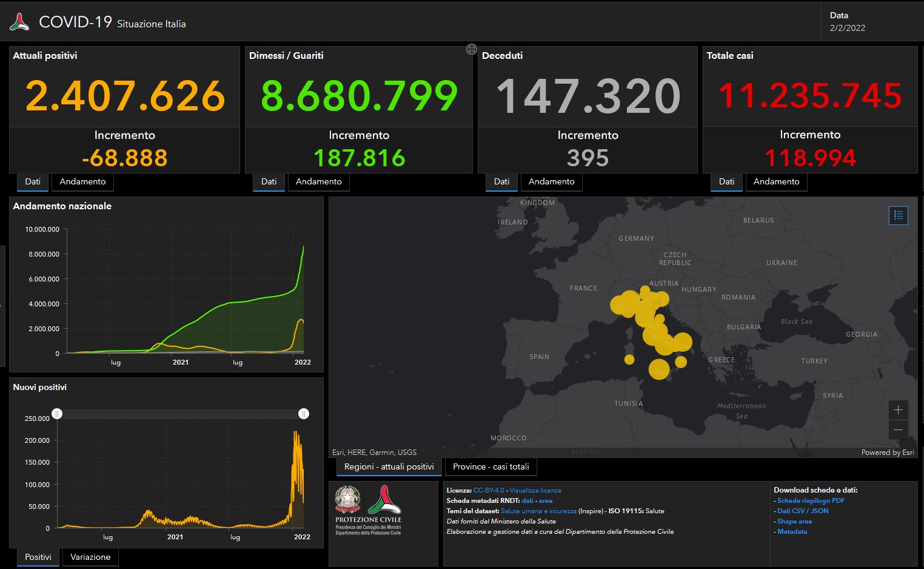The image size is (924, 569).
Task: Select Andamento tab under Deceduti
Action: click(551, 181)
